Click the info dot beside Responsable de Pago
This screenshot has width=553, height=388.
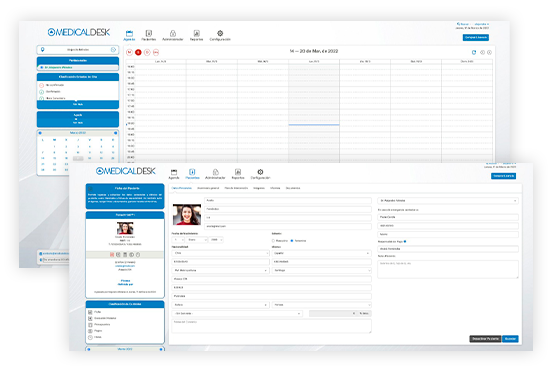[405, 241]
